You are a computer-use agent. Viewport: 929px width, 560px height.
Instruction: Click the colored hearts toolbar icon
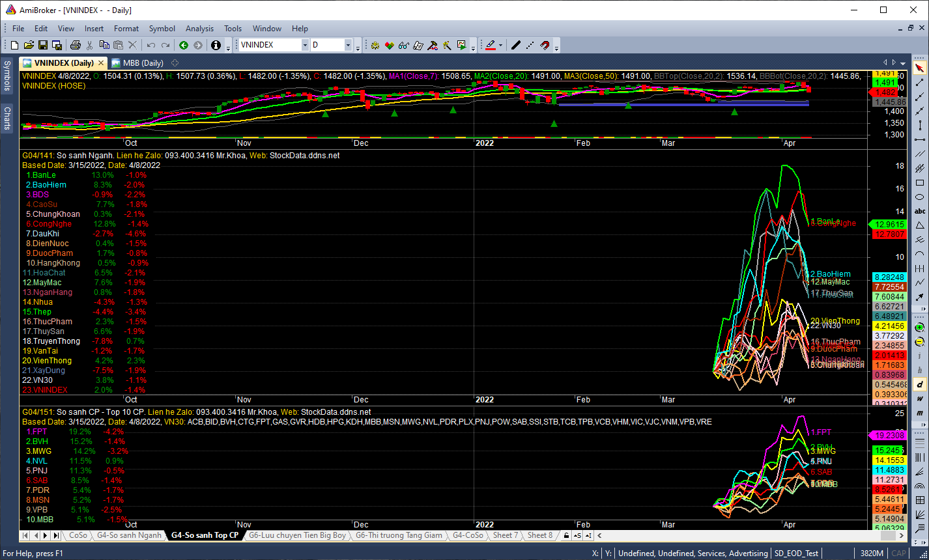(390, 45)
